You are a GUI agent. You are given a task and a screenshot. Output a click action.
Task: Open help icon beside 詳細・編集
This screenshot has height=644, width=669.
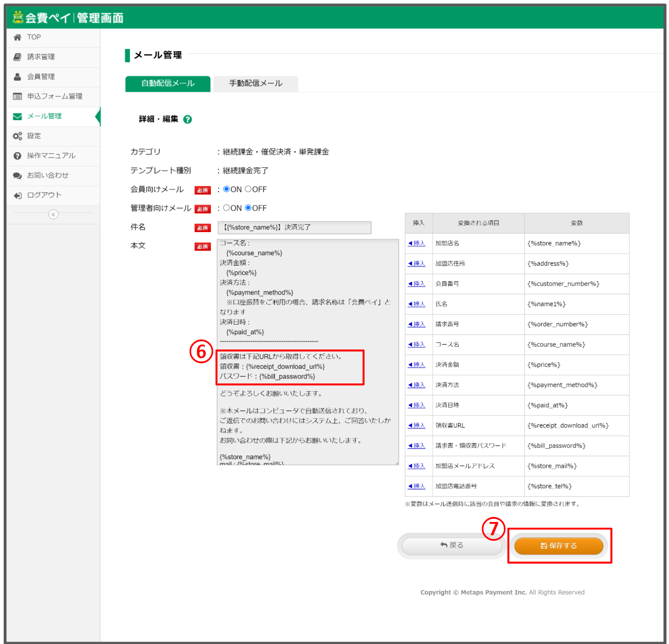click(x=188, y=119)
